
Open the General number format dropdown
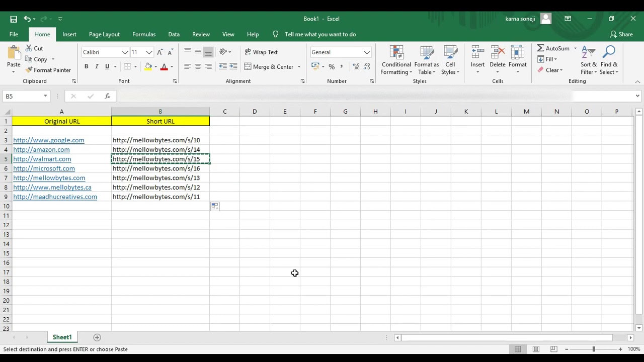click(367, 52)
